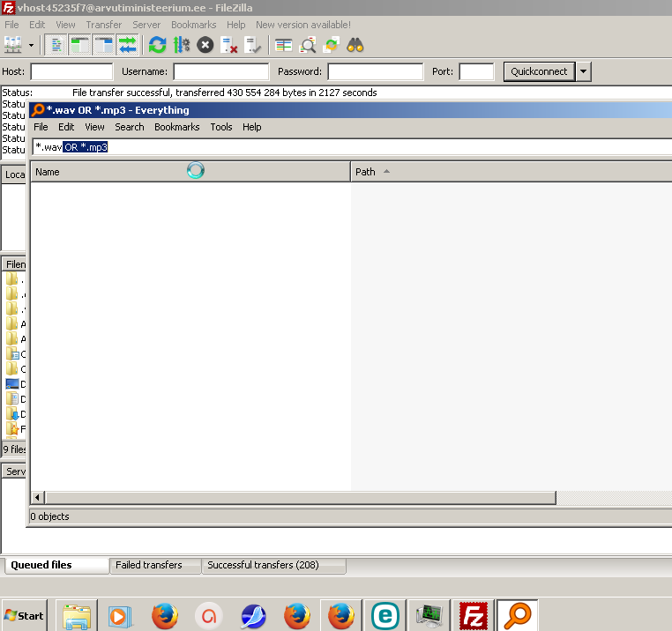Screen dimensions: 672x631
Task: Click FileZilla title bar logo icon
Action: tap(8, 8)
